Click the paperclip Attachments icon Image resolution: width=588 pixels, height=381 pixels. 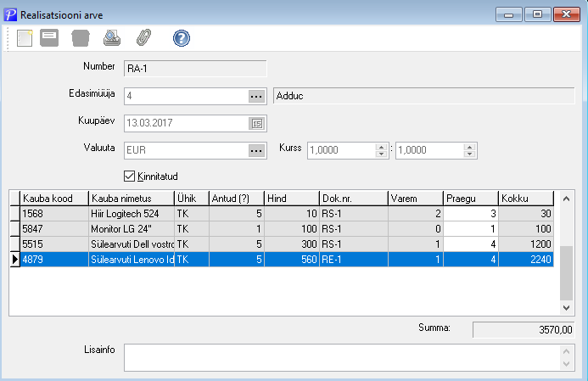[143, 38]
